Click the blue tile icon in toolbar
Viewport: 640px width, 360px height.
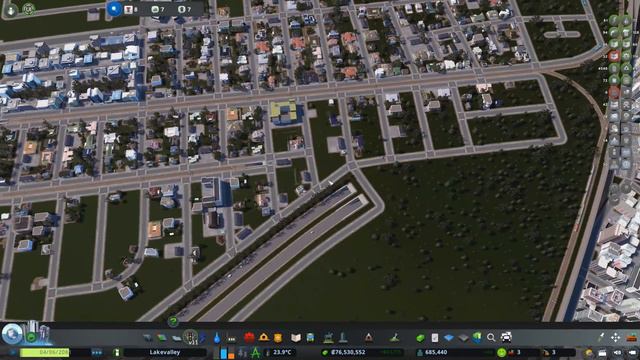click(449, 338)
